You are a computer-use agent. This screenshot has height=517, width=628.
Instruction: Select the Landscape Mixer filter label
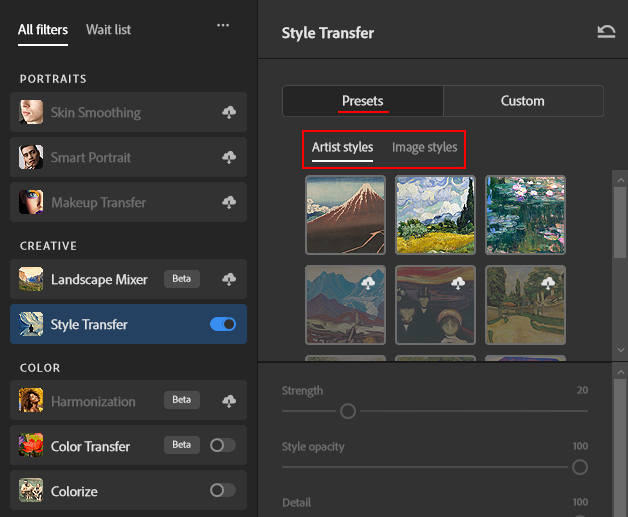99,280
